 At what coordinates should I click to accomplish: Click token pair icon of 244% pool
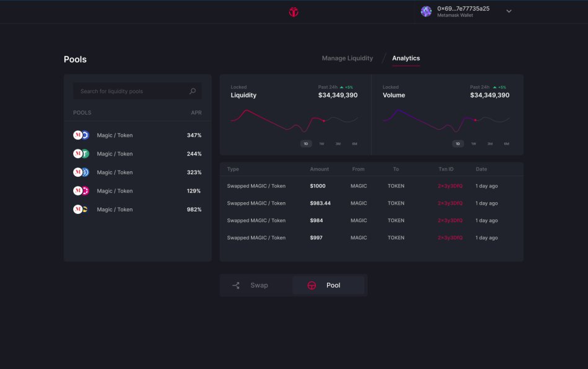tap(81, 154)
